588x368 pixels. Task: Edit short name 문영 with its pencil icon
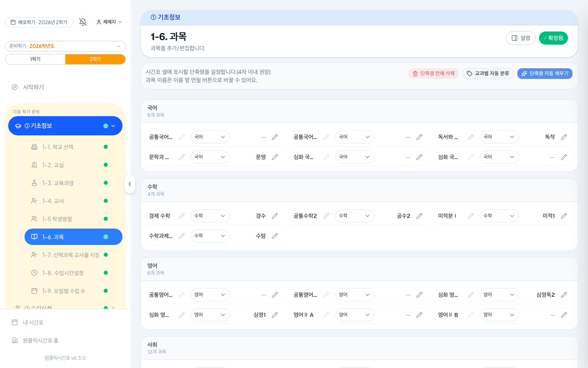[x=275, y=157]
